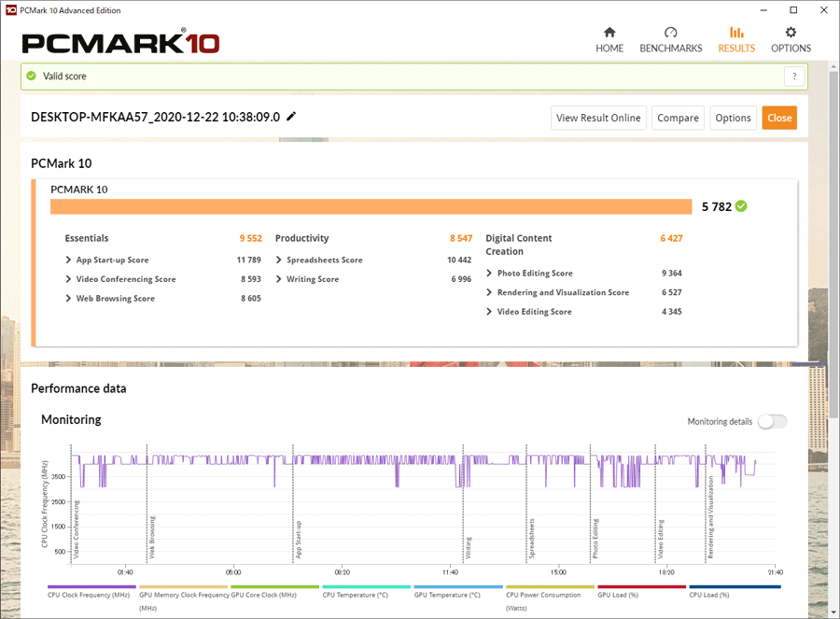The image size is (840, 619).
Task: Open the Home tab
Action: 609,40
